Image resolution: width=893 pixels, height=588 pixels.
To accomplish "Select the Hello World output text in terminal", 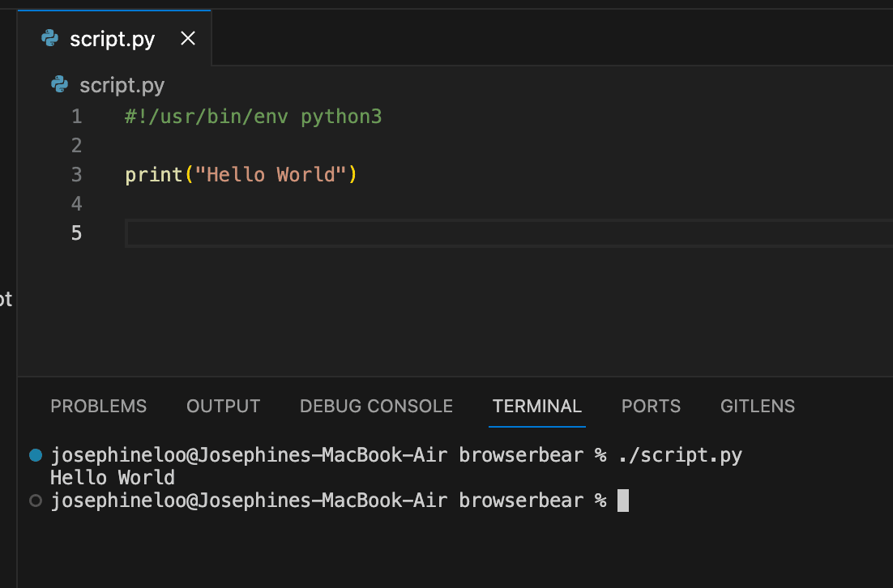I will [113, 477].
